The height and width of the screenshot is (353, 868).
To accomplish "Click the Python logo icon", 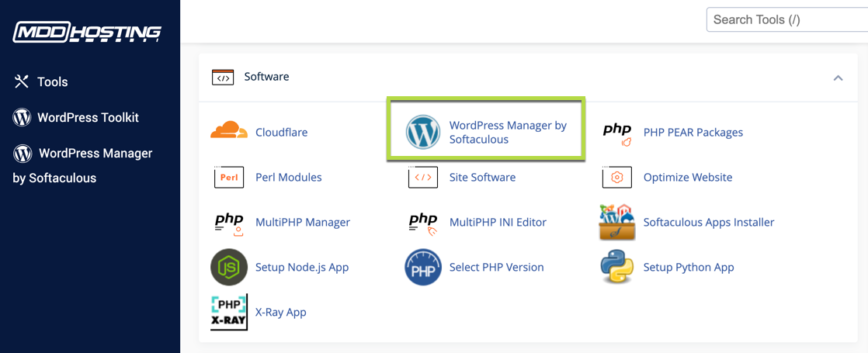I will tap(617, 267).
